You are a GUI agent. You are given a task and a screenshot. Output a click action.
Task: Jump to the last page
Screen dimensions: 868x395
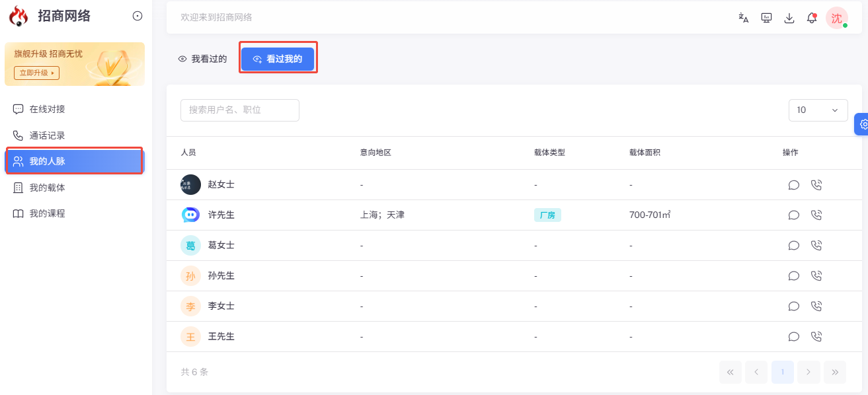tap(835, 373)
